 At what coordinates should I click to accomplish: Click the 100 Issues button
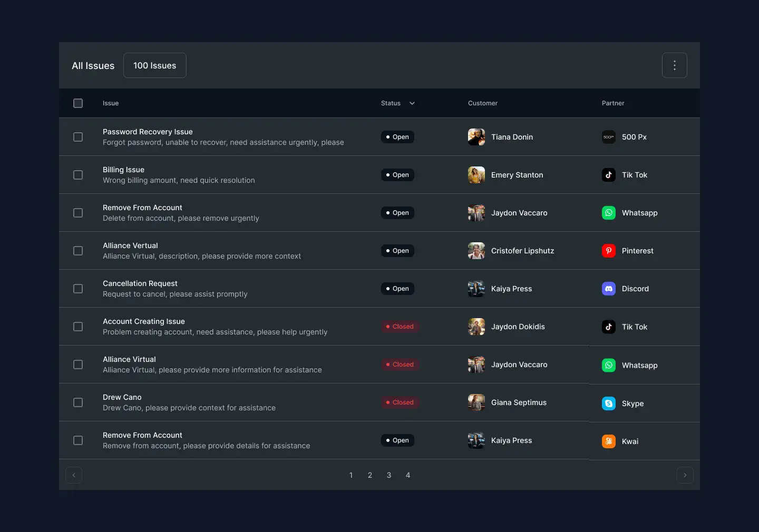click(155, 65)
